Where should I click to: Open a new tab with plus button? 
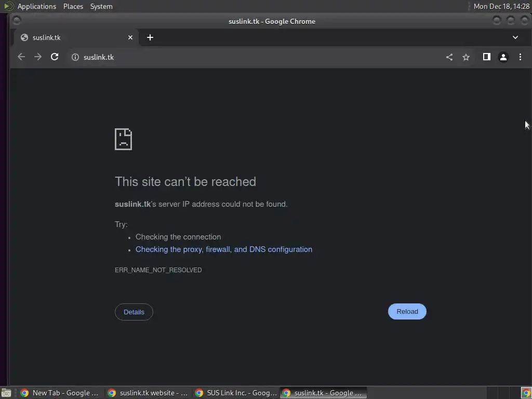[150, 37]
